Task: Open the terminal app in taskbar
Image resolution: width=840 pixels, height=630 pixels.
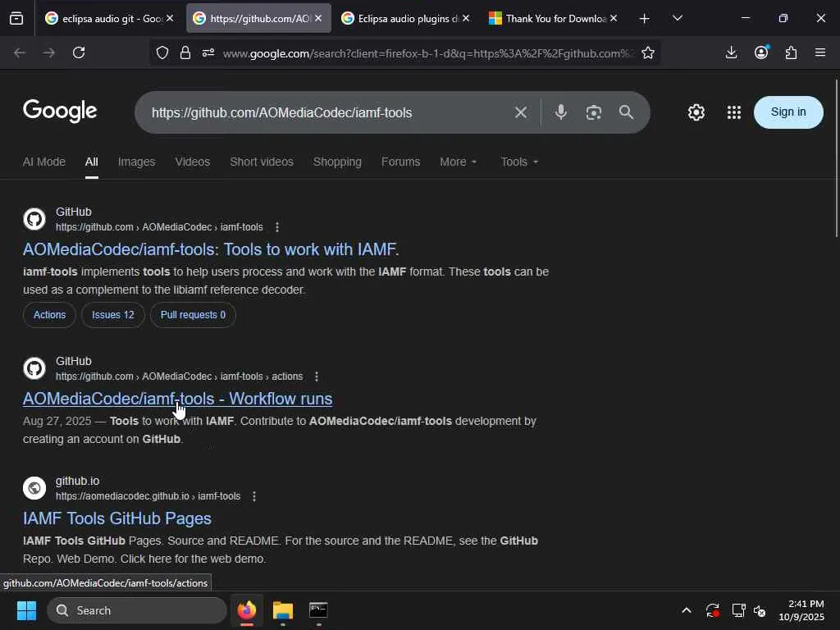Action: pos(318,610)
